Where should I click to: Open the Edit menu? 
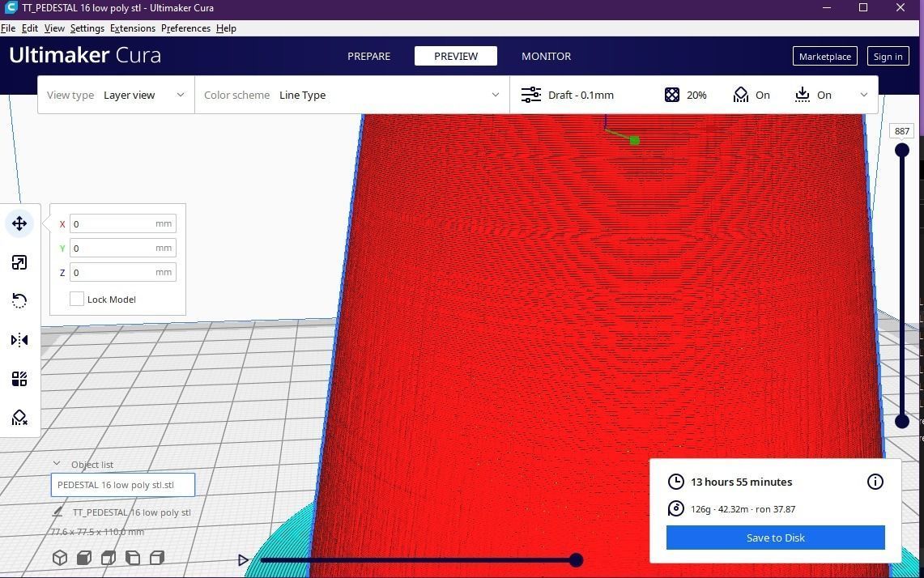pos(29,28)
